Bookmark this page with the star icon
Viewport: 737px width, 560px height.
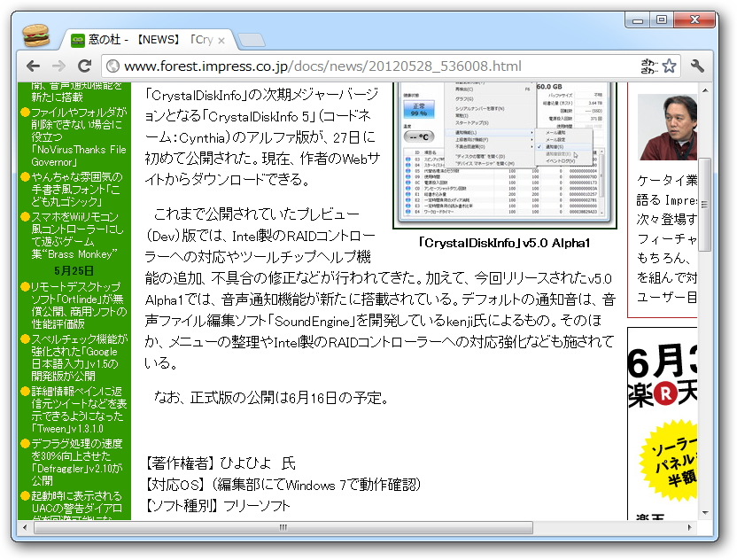pos(670,66)
